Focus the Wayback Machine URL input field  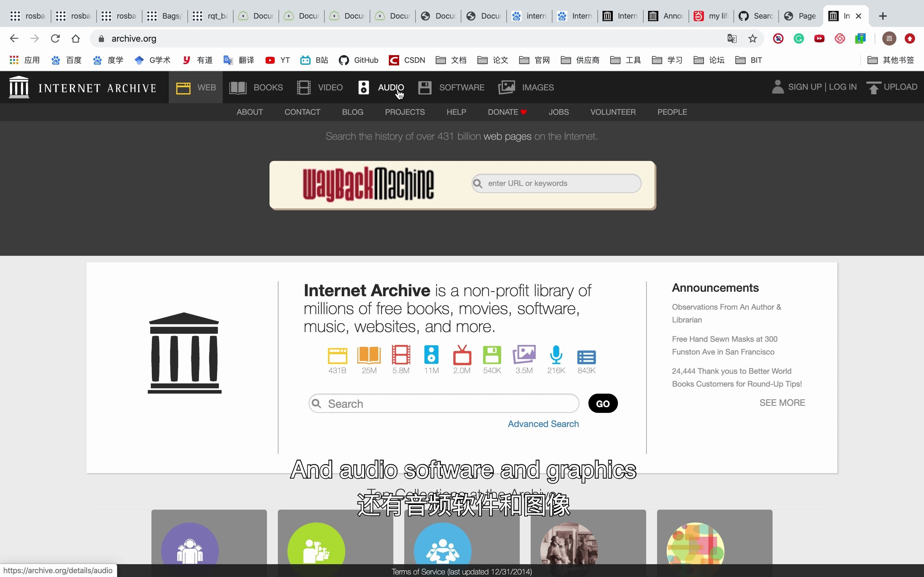[556, 184]
